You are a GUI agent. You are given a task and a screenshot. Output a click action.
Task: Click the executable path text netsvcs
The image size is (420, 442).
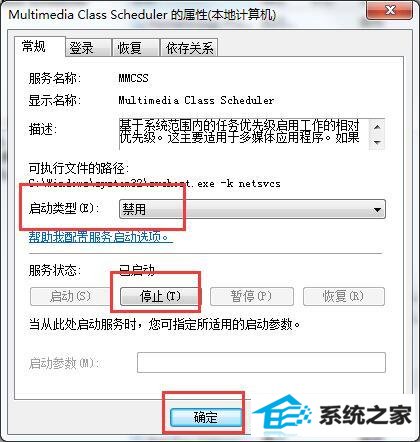click(x=260, y=183)
